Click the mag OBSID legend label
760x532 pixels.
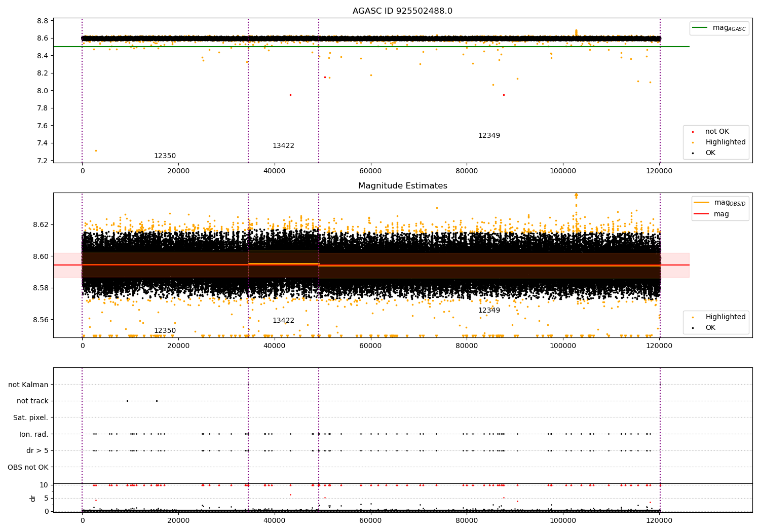[730, 203]
